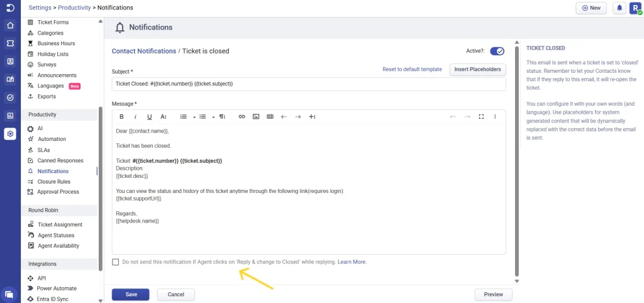Open Announcements settings
This screenshot has width=644, height=303.
(x=57, y=75)
